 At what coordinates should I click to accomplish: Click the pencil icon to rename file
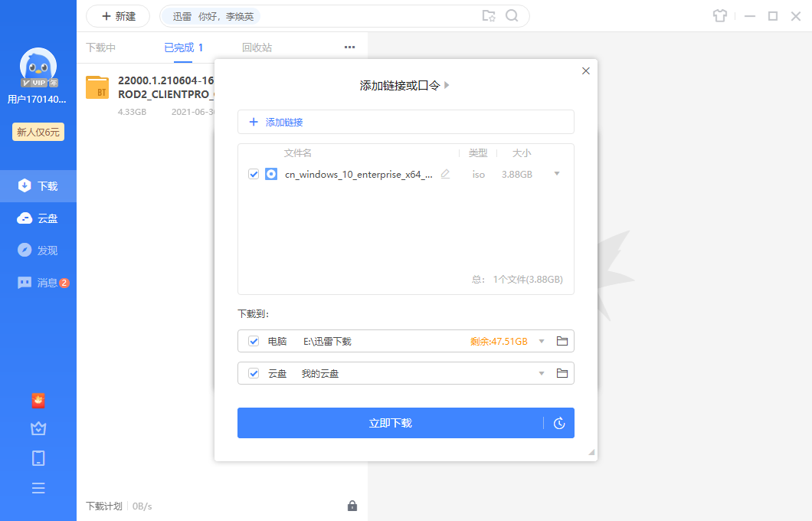(x=445, y=174)
